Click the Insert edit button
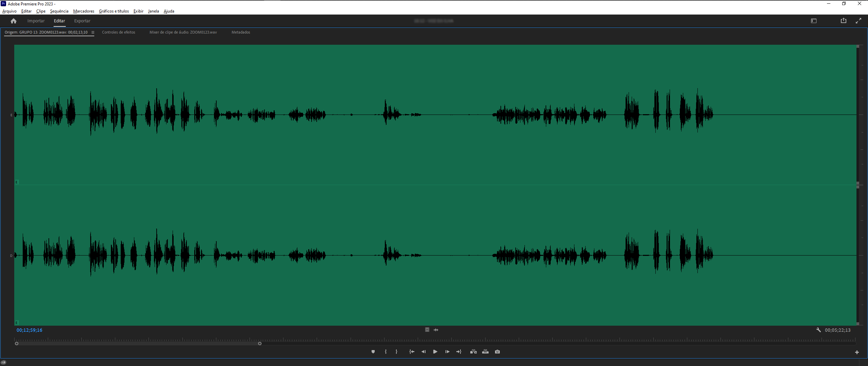Screen dimensions: 868x366 (x=473, y=352)
